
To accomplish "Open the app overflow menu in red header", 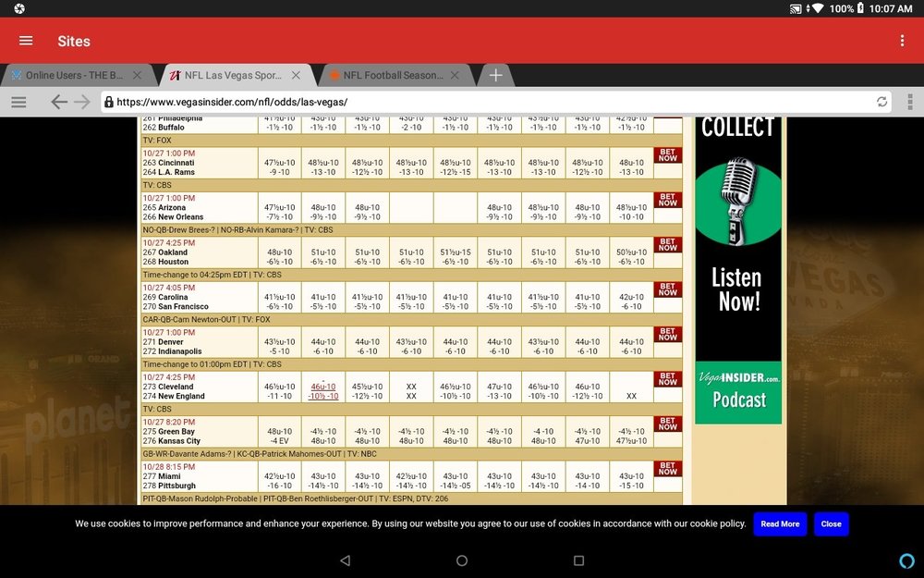I will click(x=902, y=41).
